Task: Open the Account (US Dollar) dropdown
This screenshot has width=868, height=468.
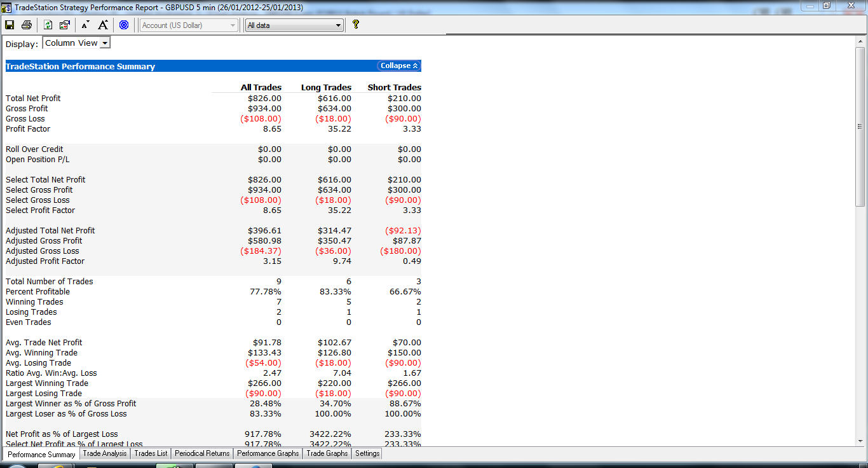Action: click(189, 25)
